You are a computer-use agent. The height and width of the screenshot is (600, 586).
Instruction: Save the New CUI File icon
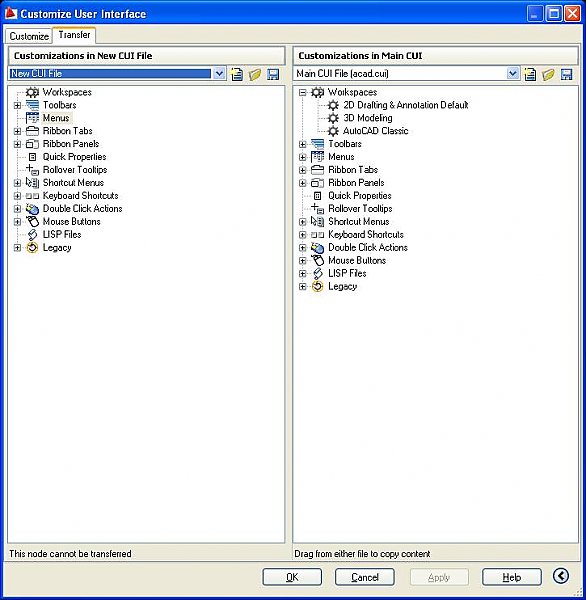pyautogui.click(x=273, y=74)
